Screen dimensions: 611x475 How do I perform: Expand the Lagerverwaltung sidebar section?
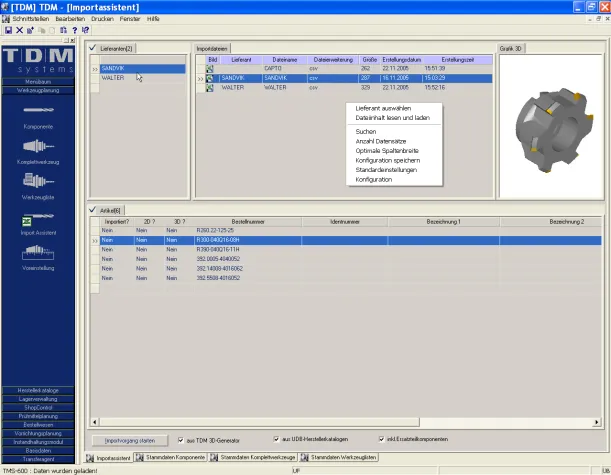pyautogui.click(x=38, y=398)
